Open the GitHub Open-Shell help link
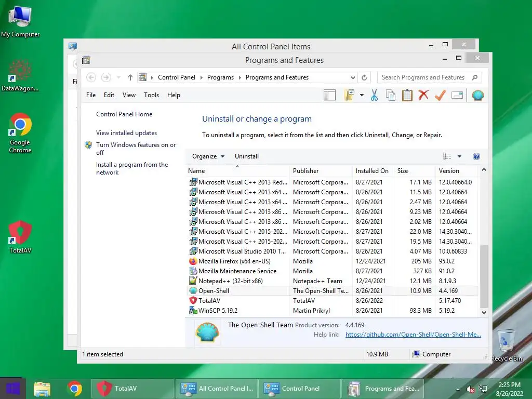 pyautogui.click(x=413, y=335)
